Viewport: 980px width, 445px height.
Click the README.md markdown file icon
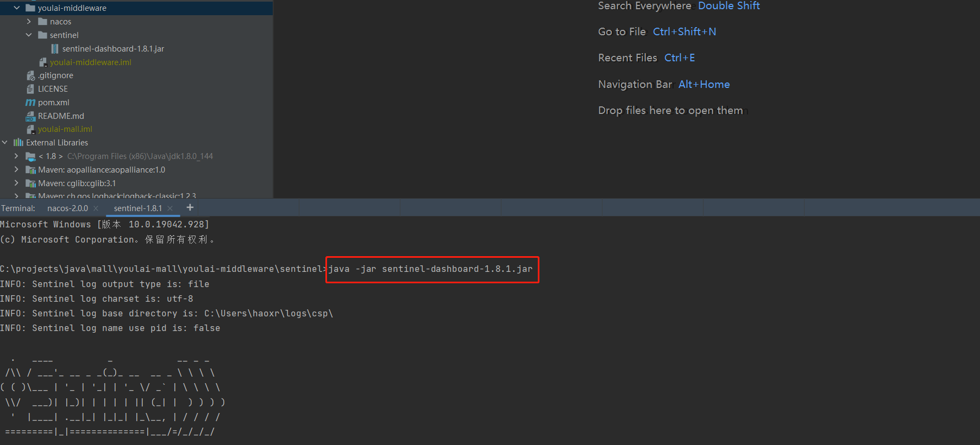[30, 116]
